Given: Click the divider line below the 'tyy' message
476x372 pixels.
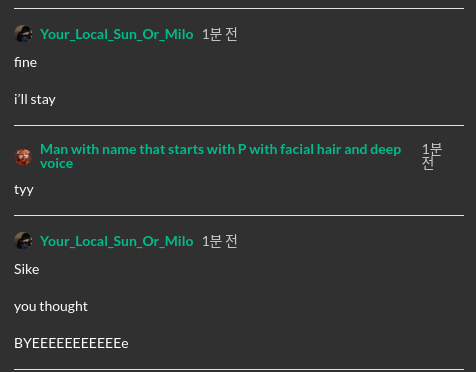Looking at the screenshot, I should click(239, 215).
